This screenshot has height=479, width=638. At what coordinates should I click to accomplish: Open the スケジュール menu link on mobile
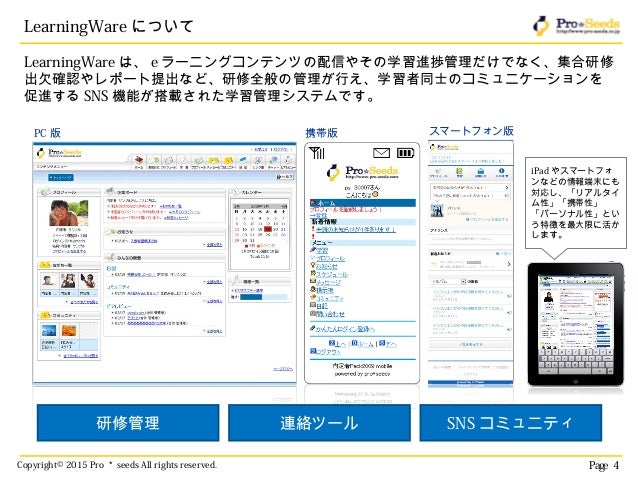[x=332, y=275]
